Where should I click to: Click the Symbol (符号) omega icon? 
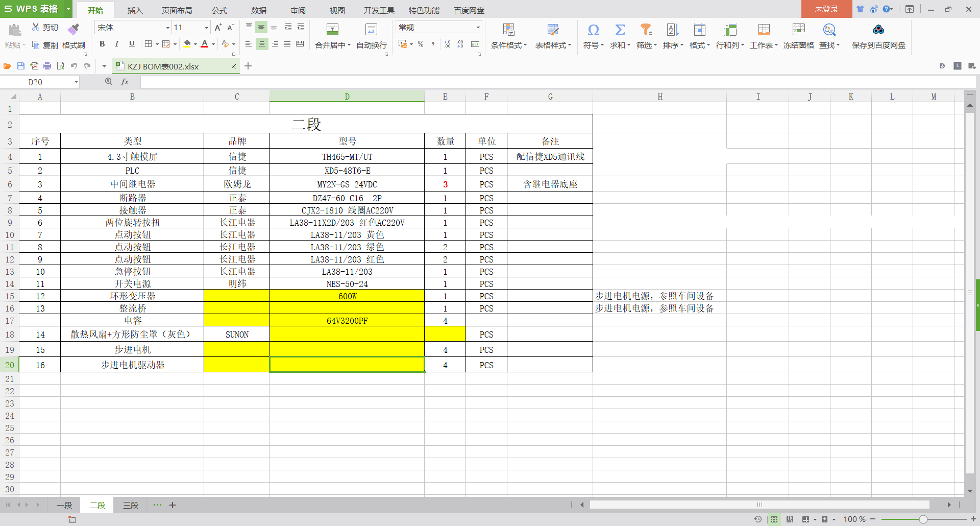[x=593, y=30]
